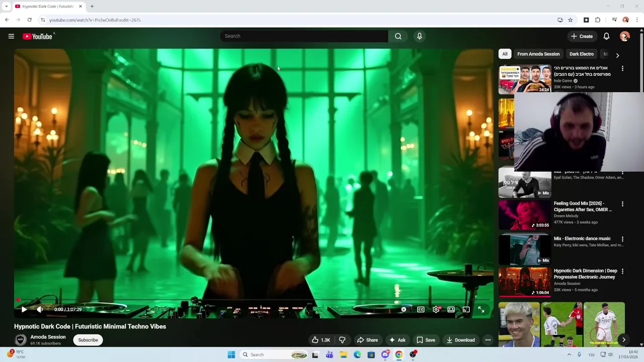Focus the YouTube search box
Viewport: 644px width, 362px height.
304,36
